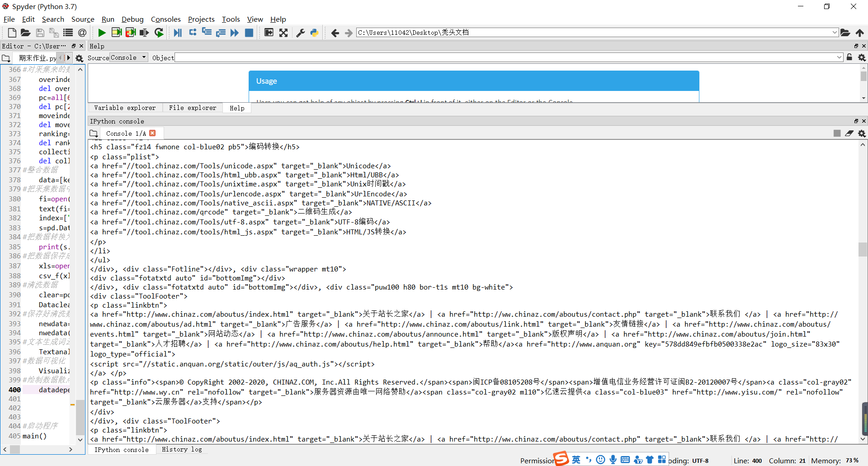The image size is (868, 466).
Task: Toggle fullscreen mode icon
Action: pos(283,33)
